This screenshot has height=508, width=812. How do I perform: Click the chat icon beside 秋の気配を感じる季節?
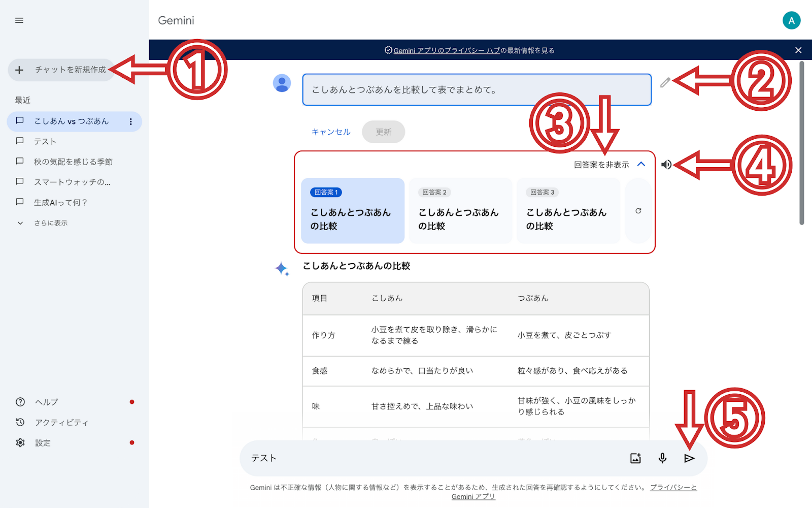(20, 161)
